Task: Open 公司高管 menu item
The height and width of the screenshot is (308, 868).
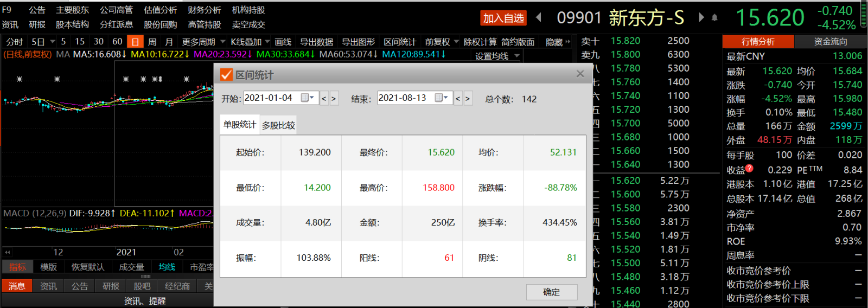Action: [x=116, y=10]
